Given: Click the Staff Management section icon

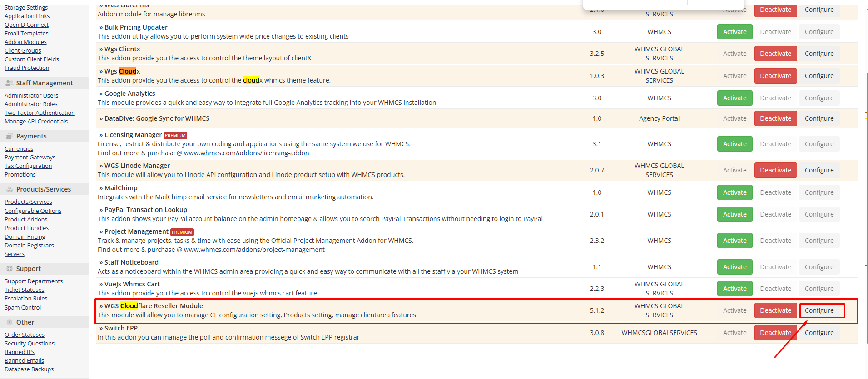Looking at the screenshot, I should pos(9,83).
